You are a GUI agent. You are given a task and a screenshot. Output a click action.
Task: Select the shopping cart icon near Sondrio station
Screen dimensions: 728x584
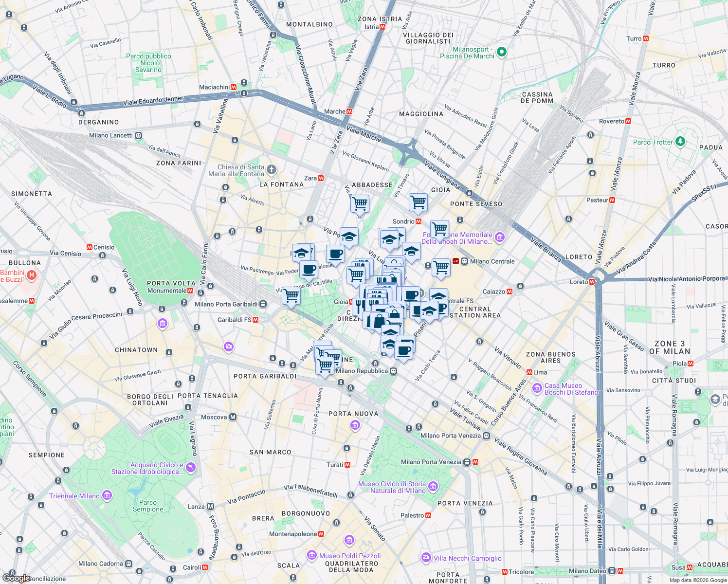[x=418, y=202]
